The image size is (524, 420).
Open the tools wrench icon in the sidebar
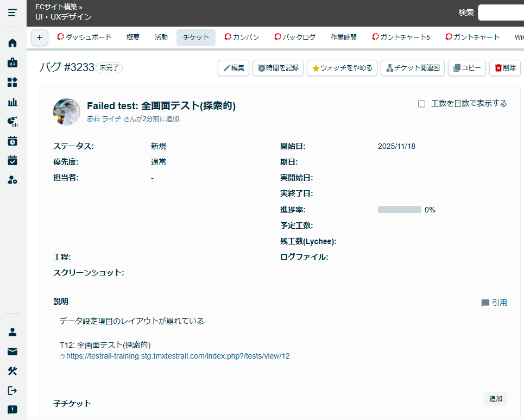coord(12,371)
